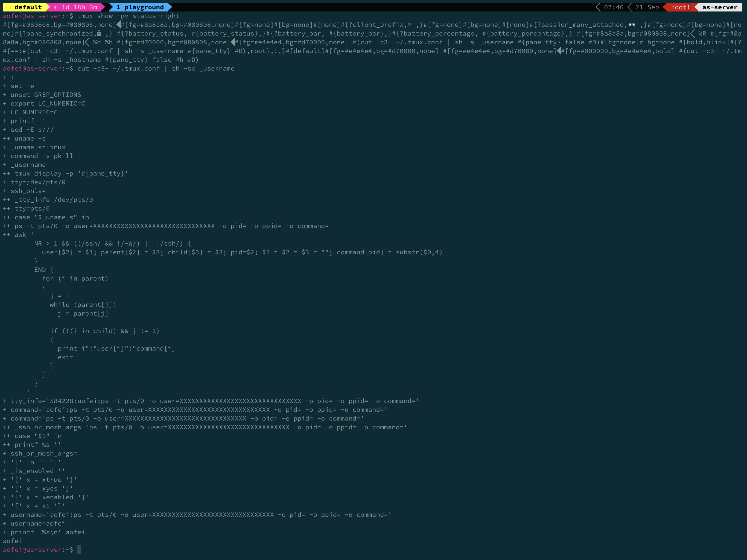This screenshot has height=560, width=747.
Task: Click the "'[' x = xenabled ']'" line
Action: coord(46,497)
